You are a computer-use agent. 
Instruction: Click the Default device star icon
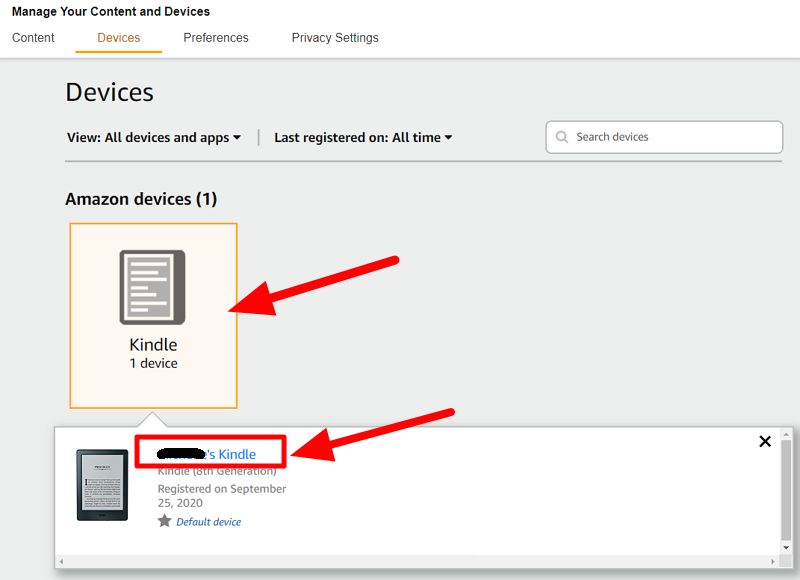[x=164, y=521]
